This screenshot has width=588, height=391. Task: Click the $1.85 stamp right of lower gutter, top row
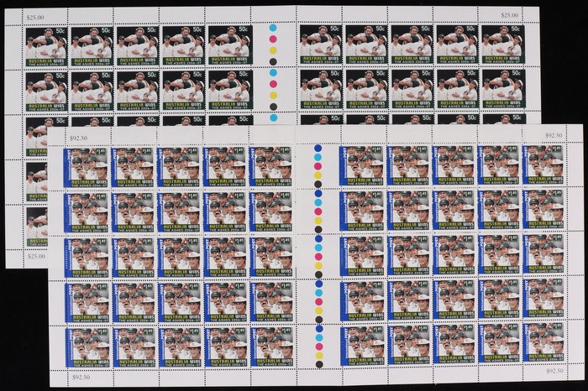(x=362, y=165)
